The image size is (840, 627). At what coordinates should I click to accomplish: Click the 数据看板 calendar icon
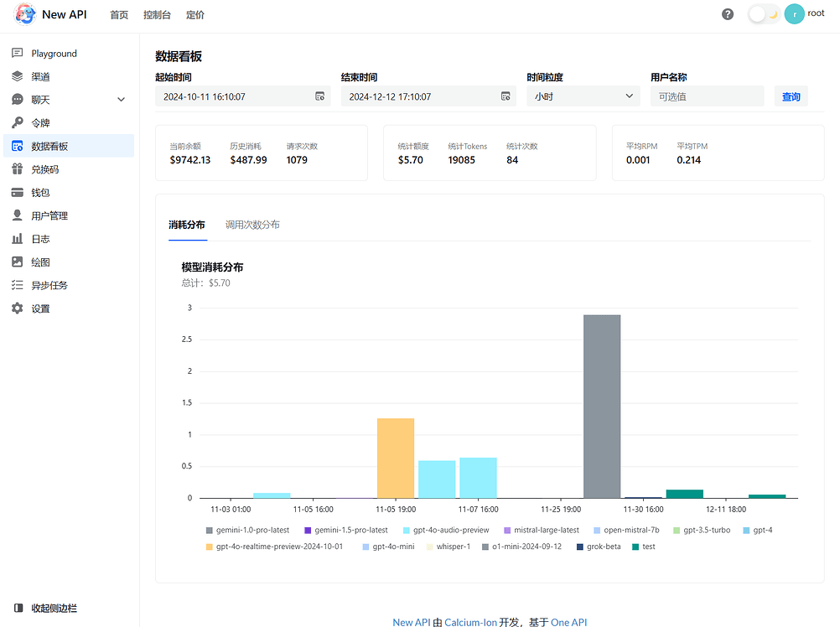click(x=17, y=146)
